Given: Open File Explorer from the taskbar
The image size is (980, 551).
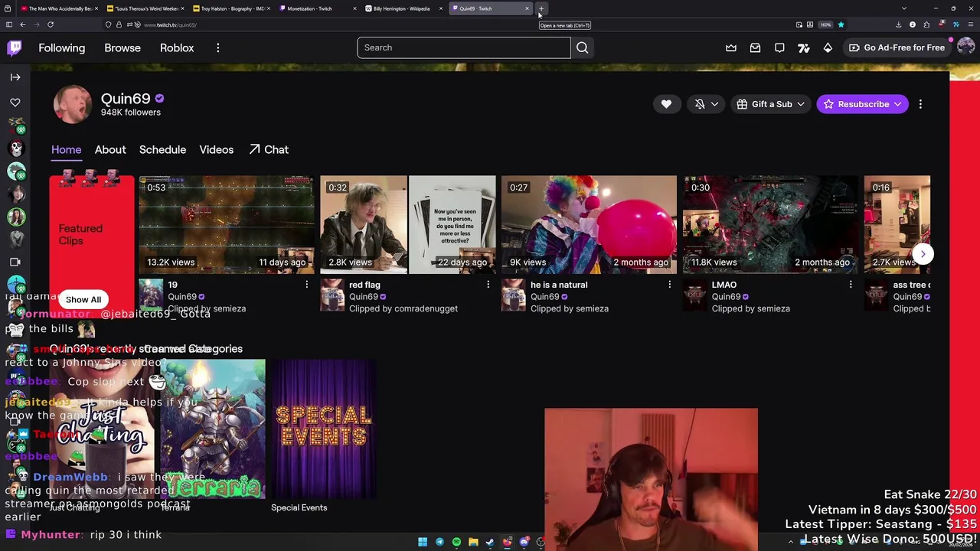Looking at the screenshot, I should click(473, 542).
